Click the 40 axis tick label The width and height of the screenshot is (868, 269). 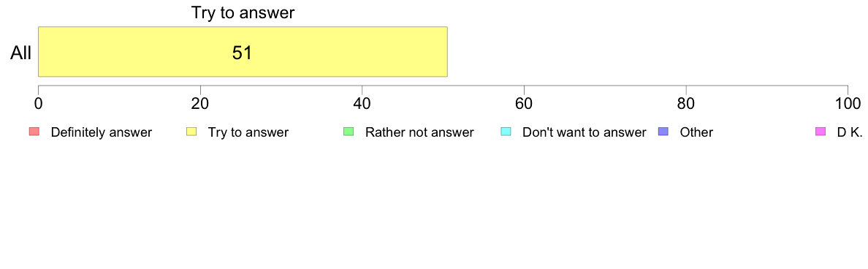tap(362, 104)
